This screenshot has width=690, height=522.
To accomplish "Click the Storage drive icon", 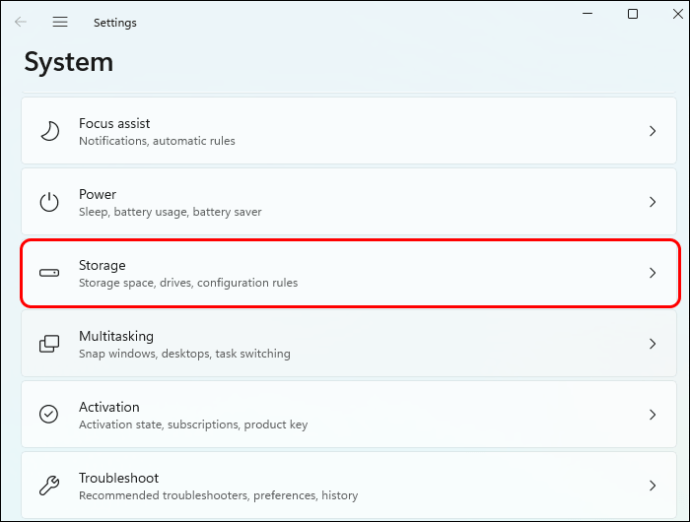I will (49, 273).
